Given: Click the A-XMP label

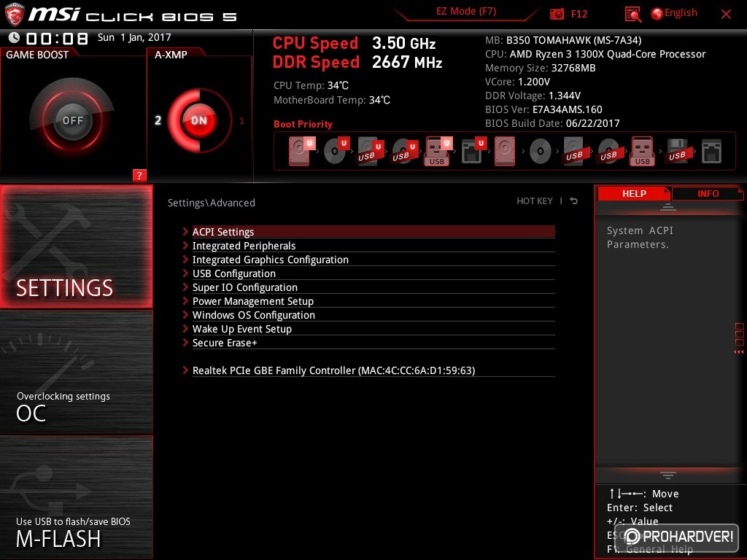Looking at the screenshot, I should (x=171, y=55).
